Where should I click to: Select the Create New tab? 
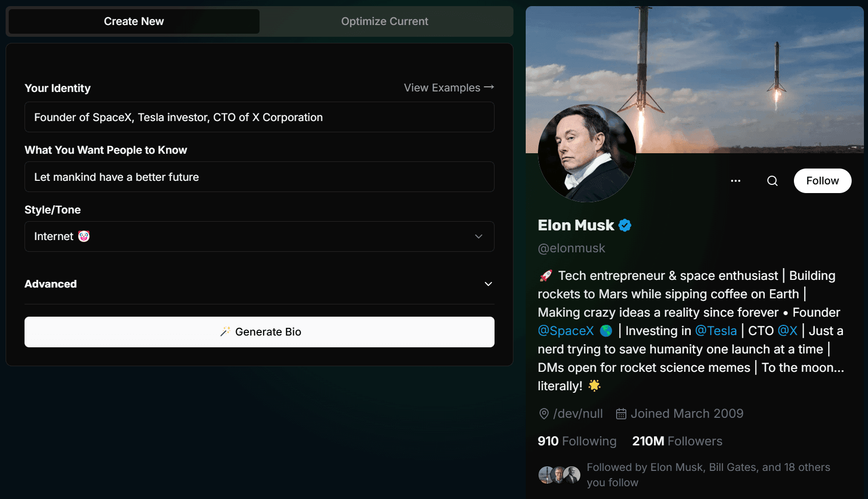point(134,21)
